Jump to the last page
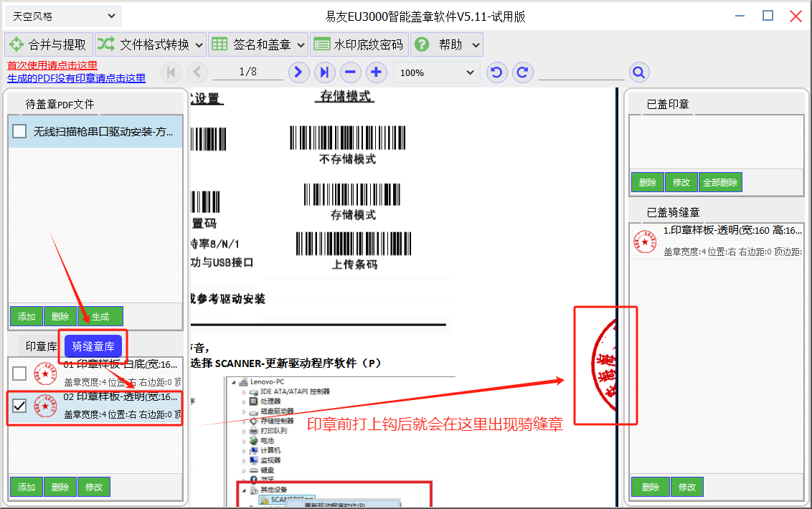This screenshot has height=509, width=812. tap(324, 72)
